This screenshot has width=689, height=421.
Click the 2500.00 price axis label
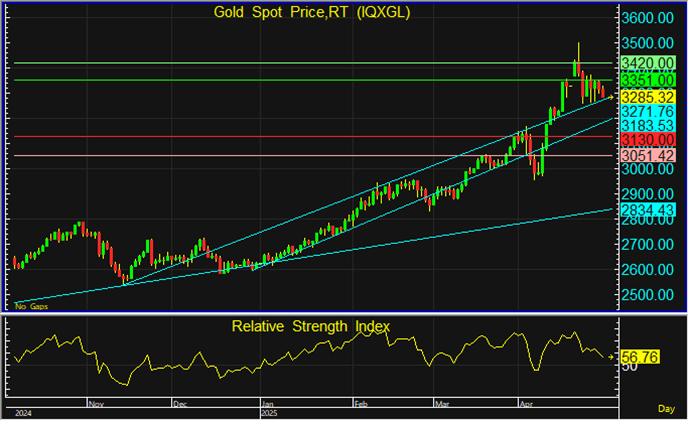[x=647, y=295]
